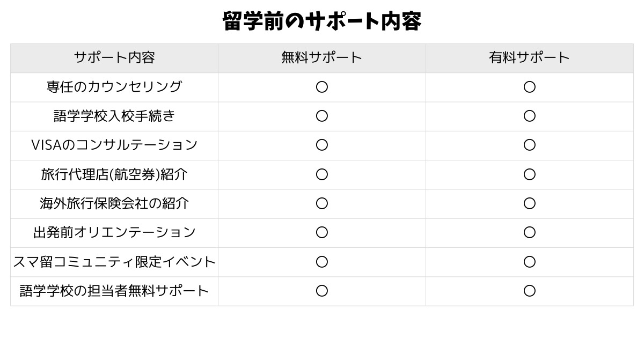Click the 出発前オリエンテーション row label
This screenshot has width=644, height=338.
point(114,232)
